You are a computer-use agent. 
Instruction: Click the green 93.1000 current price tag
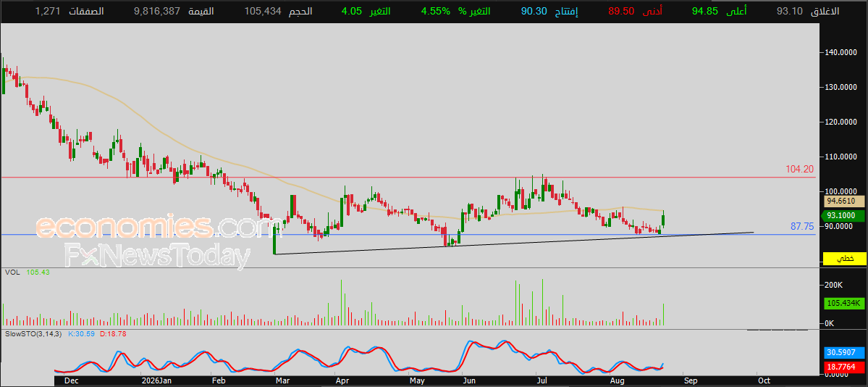[x=845, y=216]
